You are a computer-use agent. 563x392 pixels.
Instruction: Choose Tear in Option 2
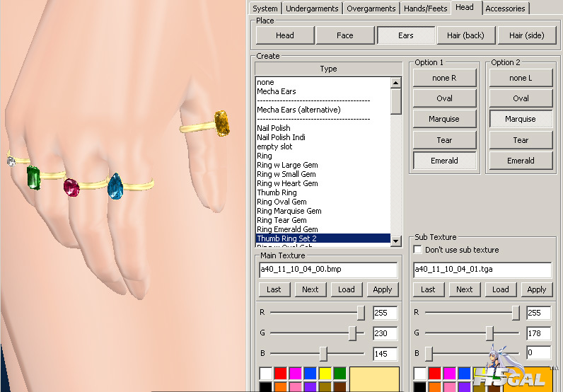point(521,140)
